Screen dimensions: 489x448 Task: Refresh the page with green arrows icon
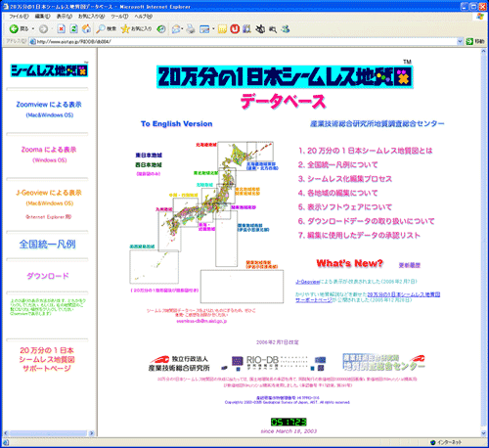pos(73,29)
